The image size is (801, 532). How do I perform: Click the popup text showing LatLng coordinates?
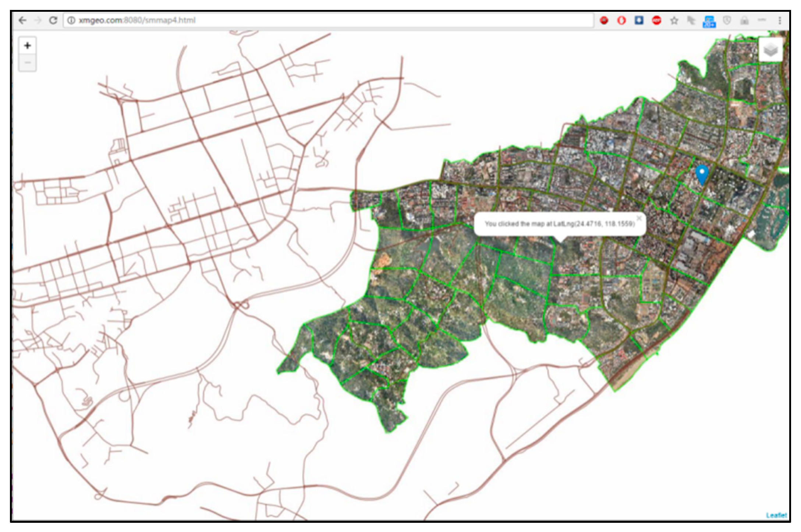pos(559,224)
